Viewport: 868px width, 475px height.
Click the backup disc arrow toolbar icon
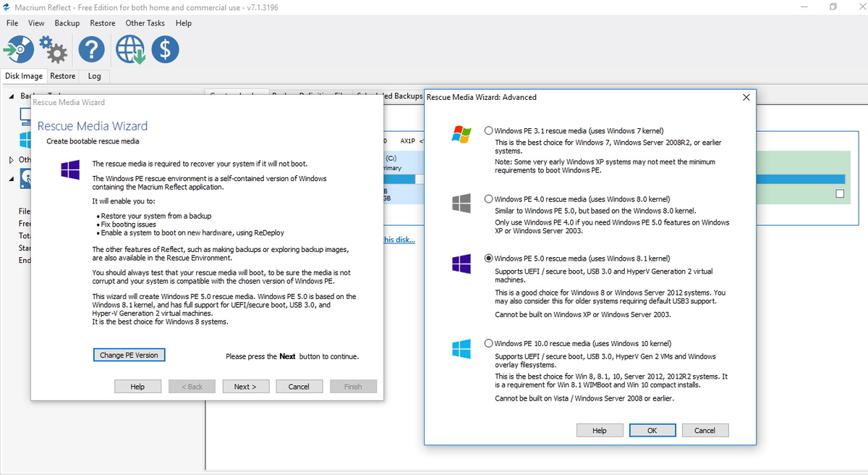(18, 49)
